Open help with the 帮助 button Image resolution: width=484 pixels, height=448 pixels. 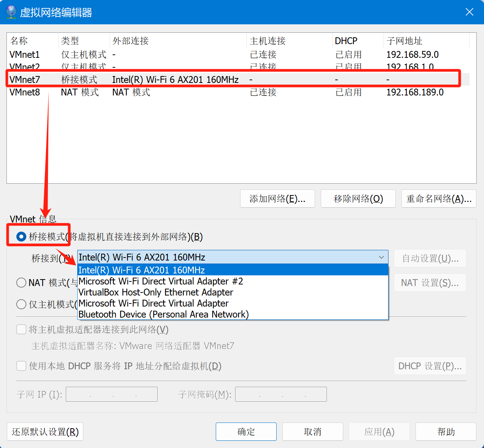pos(446,432)
